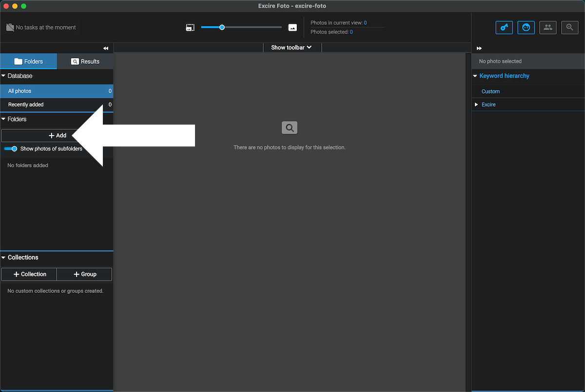The height and width of the screenshot is (392, 585).
Task: Click 'No custom collections or groups created.' text
Action: pos(56,291)
